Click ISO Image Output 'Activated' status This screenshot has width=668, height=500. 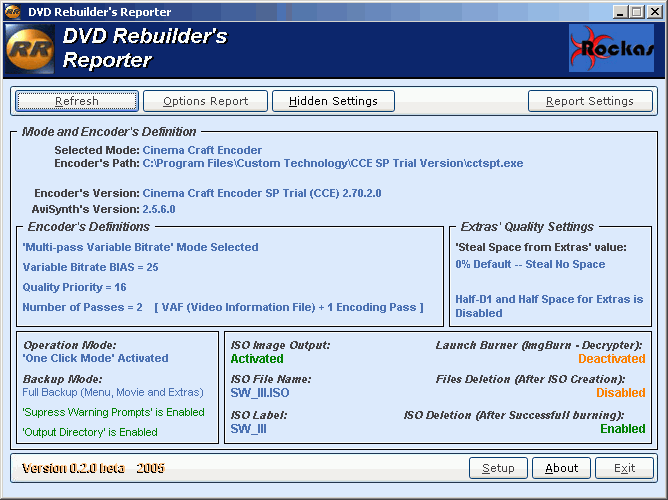(257, 359)
